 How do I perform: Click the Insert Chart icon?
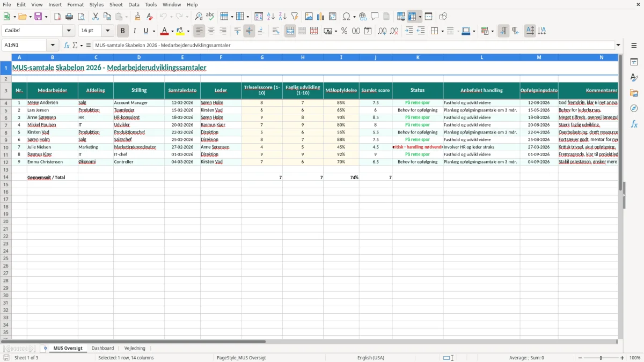[x=321, y=17]
